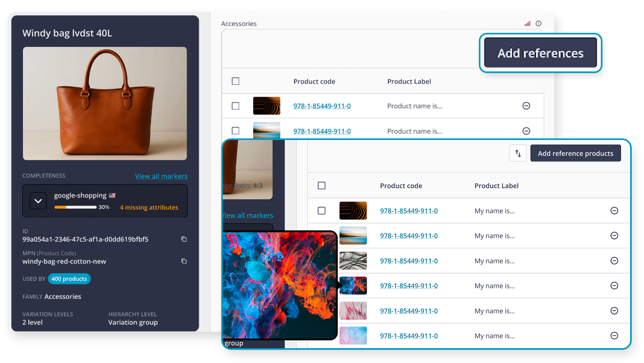Click the red icon next to info icon
Viewport: 644px width, 363px height.
coord(527,23)
